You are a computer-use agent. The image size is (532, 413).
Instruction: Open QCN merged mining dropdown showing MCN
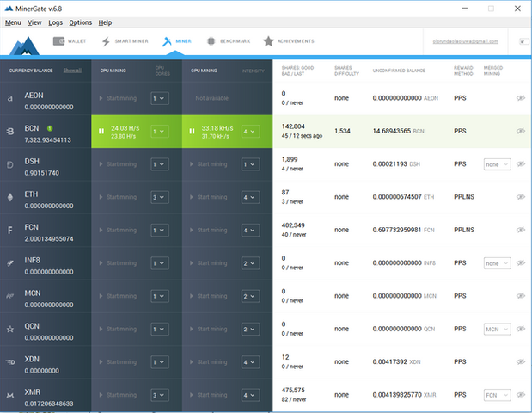click(497, 329)
